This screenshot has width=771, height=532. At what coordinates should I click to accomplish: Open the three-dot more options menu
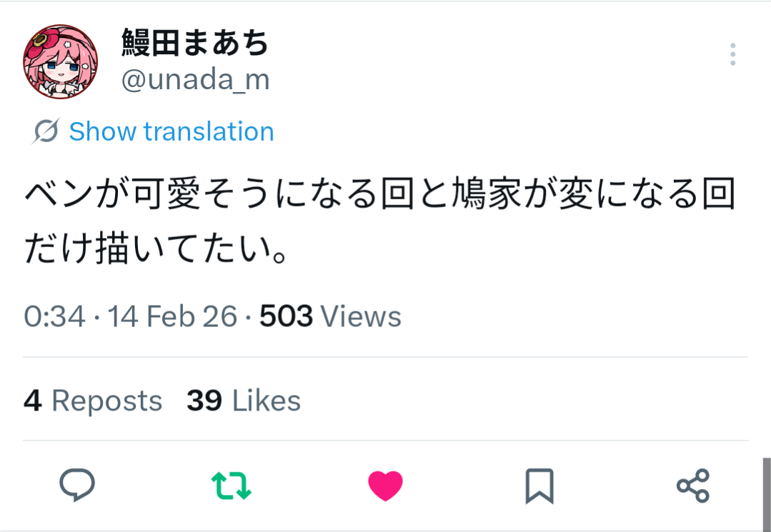pos(732,54)
